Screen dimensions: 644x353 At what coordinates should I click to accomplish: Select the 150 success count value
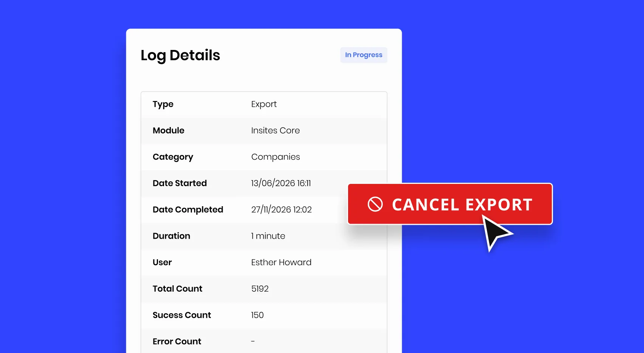[x=257, y=315]
